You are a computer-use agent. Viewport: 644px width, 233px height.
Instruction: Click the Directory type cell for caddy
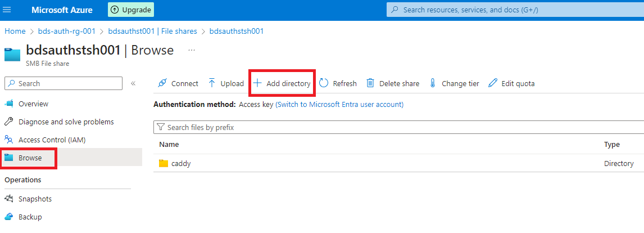click(619, 163)
